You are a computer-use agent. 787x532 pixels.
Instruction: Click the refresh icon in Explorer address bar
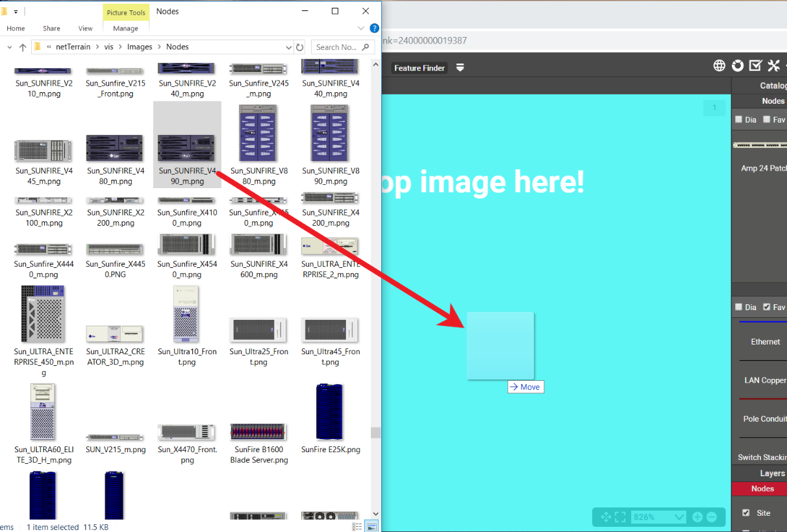click(299, 47)
